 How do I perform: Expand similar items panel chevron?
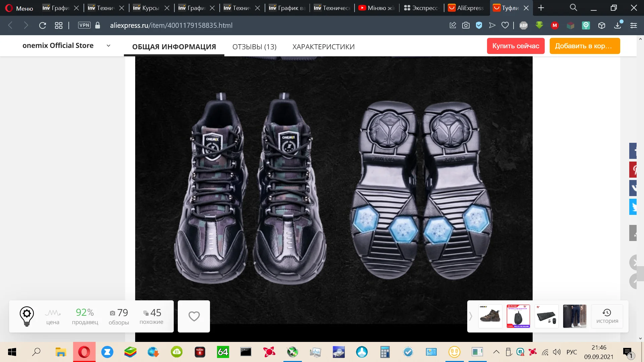[471, 316]
